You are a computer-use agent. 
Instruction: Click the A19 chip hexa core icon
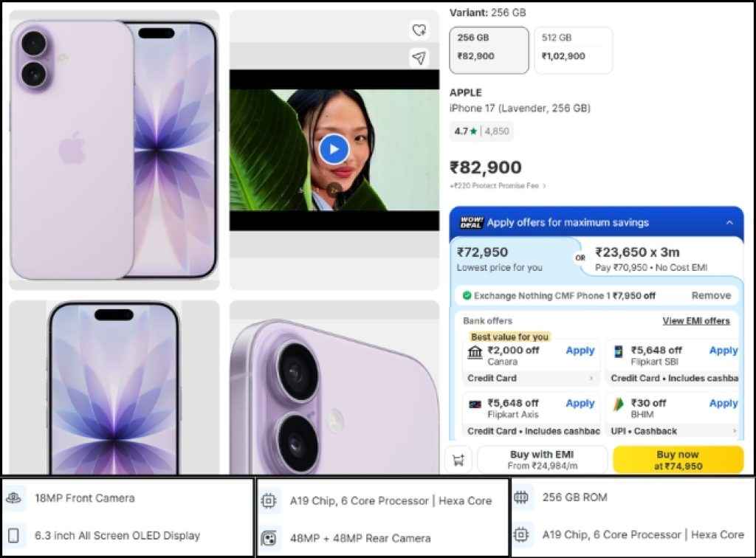(x=269, y=500)
